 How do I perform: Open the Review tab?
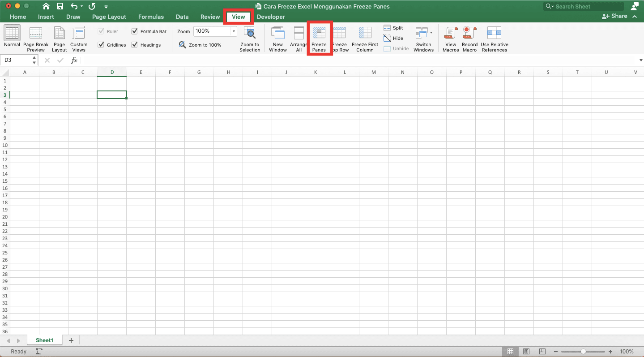point(210,17)
